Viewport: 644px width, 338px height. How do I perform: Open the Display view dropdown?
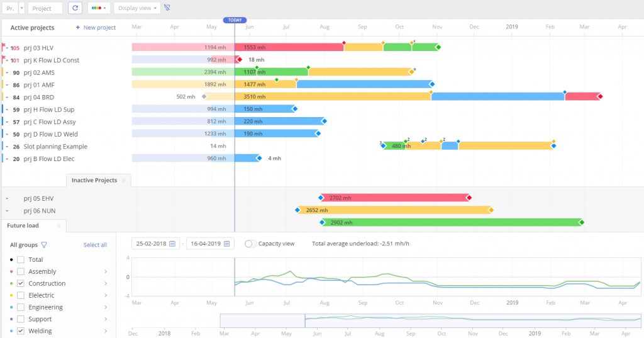(136, 8)
